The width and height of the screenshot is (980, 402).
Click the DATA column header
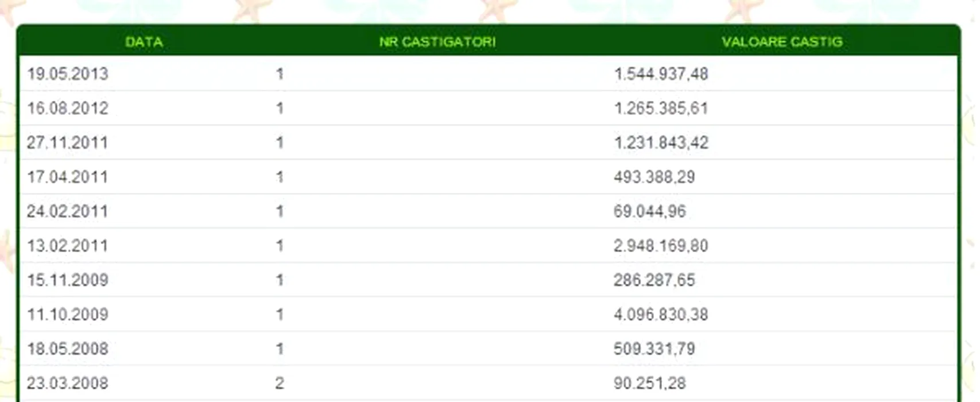point(144,42)
